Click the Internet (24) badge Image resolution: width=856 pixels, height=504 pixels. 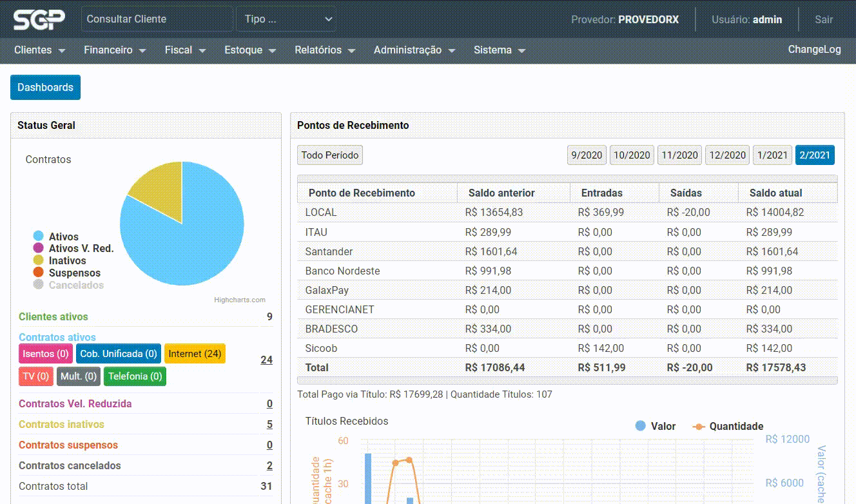point(195,354)
